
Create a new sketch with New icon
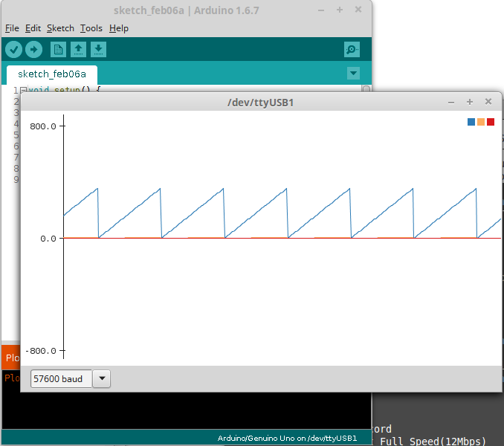tap(58, 49)
